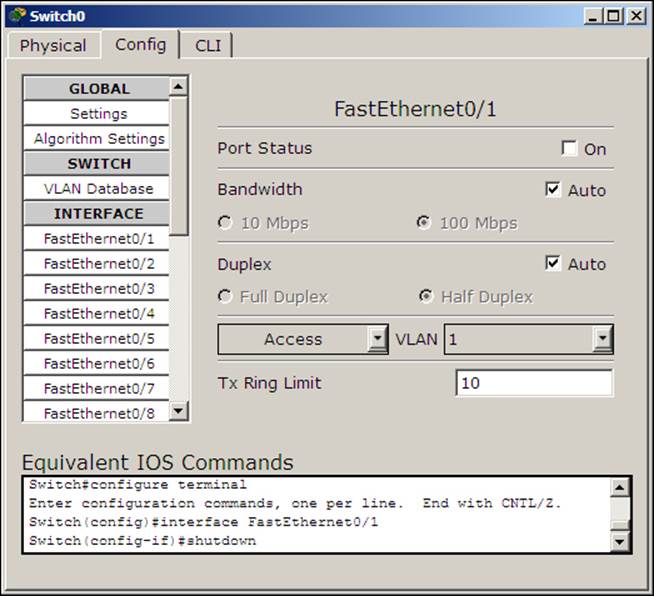
Task: Switch to the Config tab
Action: [141, 44]
